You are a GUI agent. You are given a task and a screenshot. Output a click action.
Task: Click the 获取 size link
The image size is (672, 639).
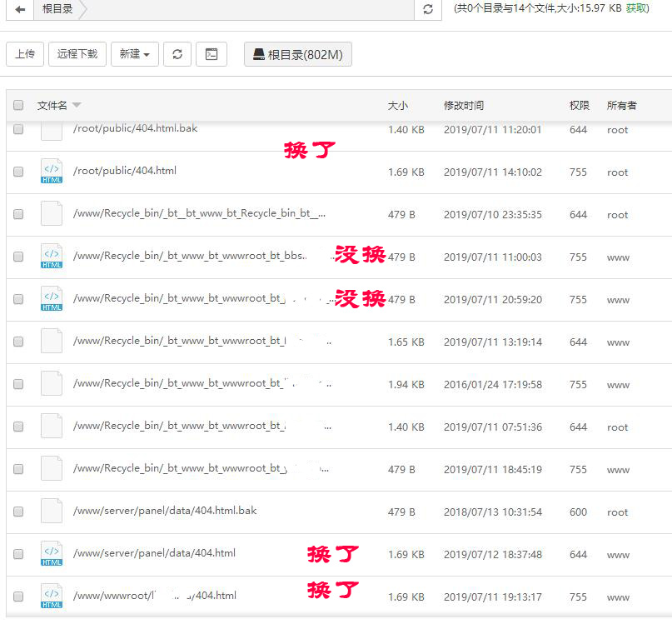pyautogui.click(x=637, y=8)
